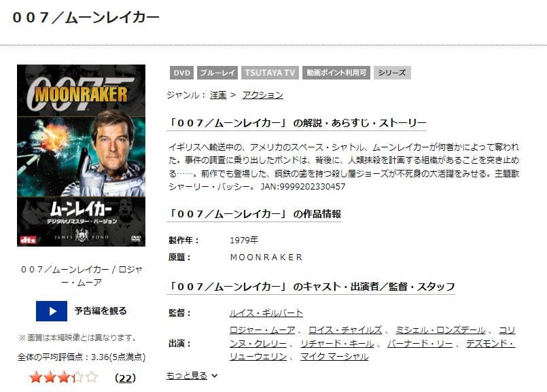Open cast link リューウェリン
Viewport: 547px width, 392px height.
(258, 357)
